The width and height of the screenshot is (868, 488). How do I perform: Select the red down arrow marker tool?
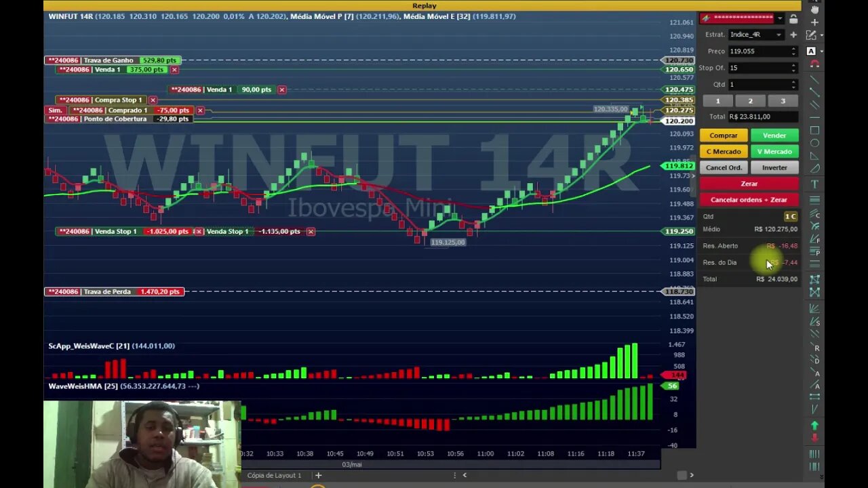click(x=814, y=438)
